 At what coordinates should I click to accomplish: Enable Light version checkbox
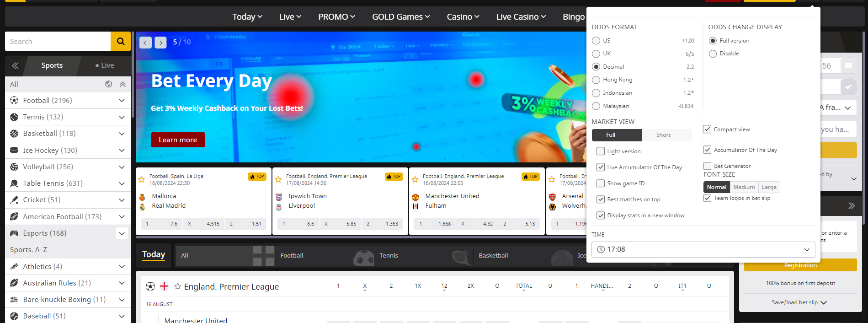601,151
